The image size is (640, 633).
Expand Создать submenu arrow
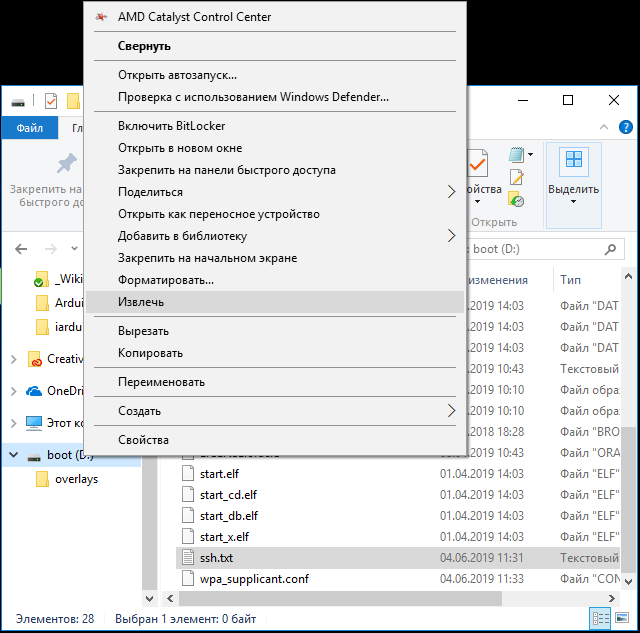451,411
